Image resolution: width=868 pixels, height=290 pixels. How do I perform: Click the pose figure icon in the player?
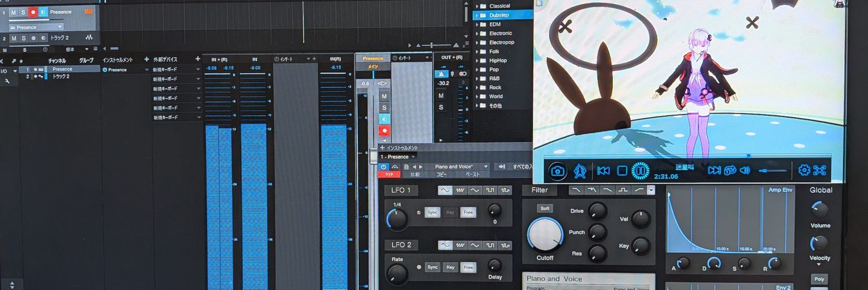580,171
